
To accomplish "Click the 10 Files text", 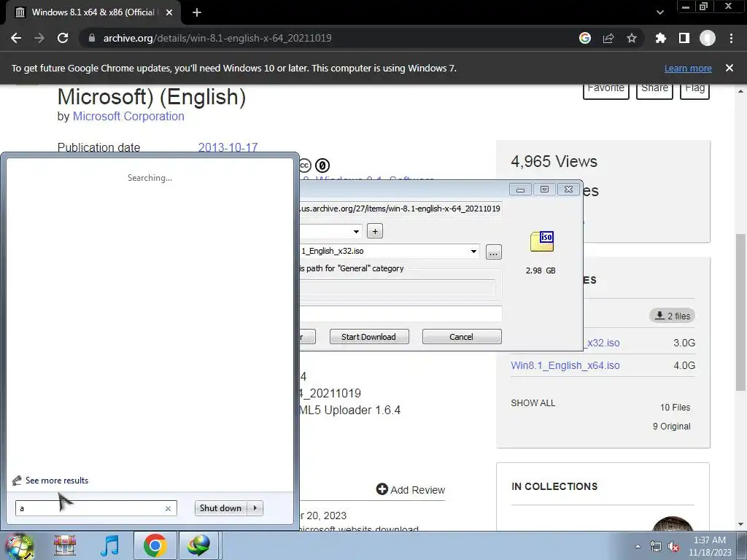I will pos(675,407).
